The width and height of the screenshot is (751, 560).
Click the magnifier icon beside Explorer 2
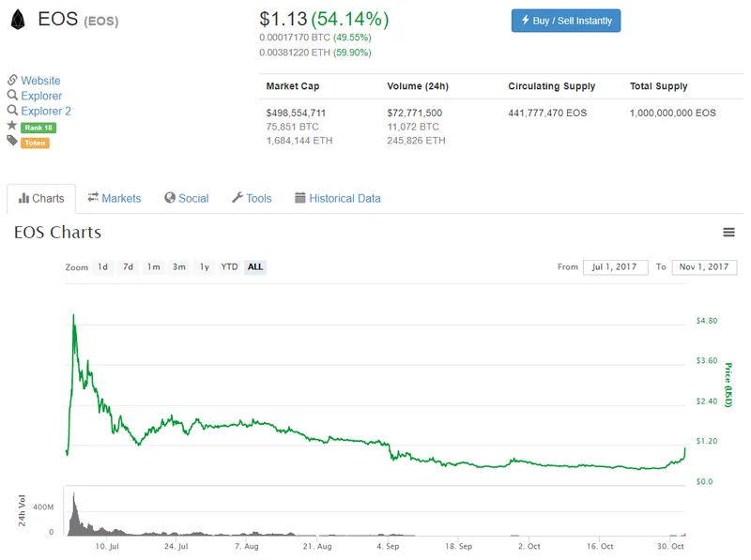coord(12,111)
